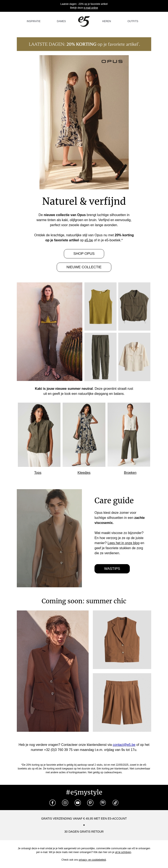Open the e5 Instagram icon

point(65,802)
